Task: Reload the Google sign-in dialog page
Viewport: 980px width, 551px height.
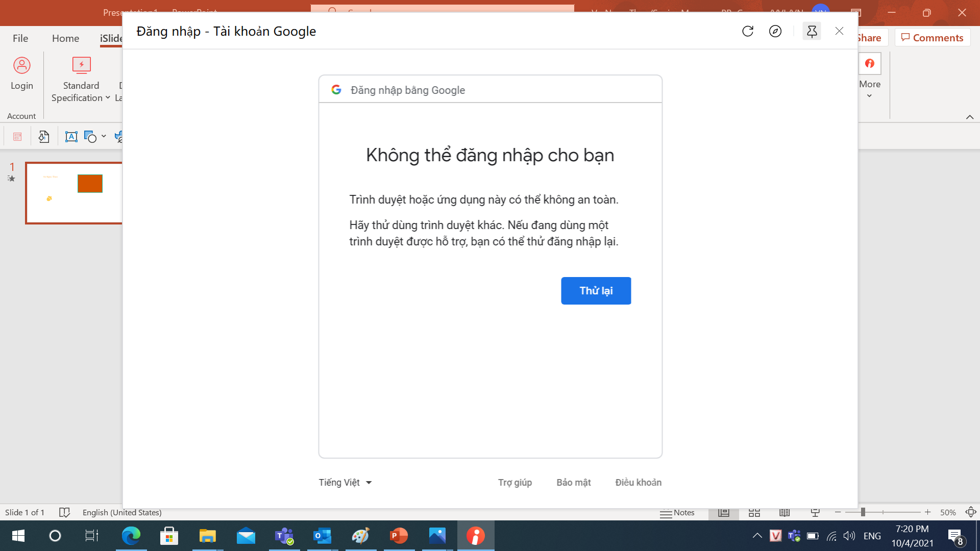Action: tap(748, 31)
